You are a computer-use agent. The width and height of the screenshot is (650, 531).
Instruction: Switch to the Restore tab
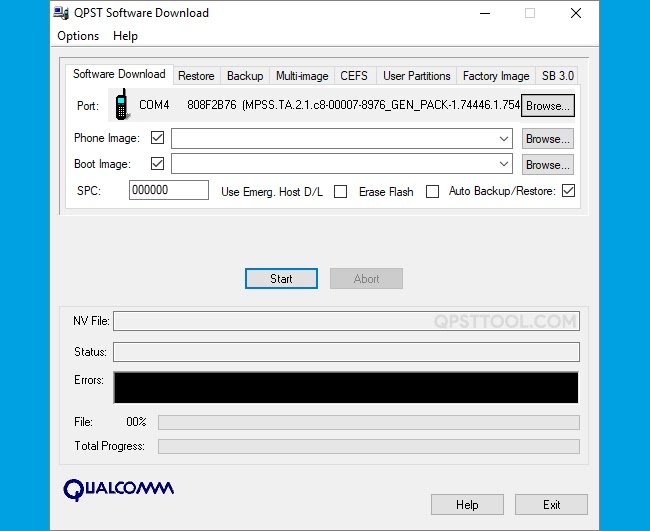[x=196, y=76]
